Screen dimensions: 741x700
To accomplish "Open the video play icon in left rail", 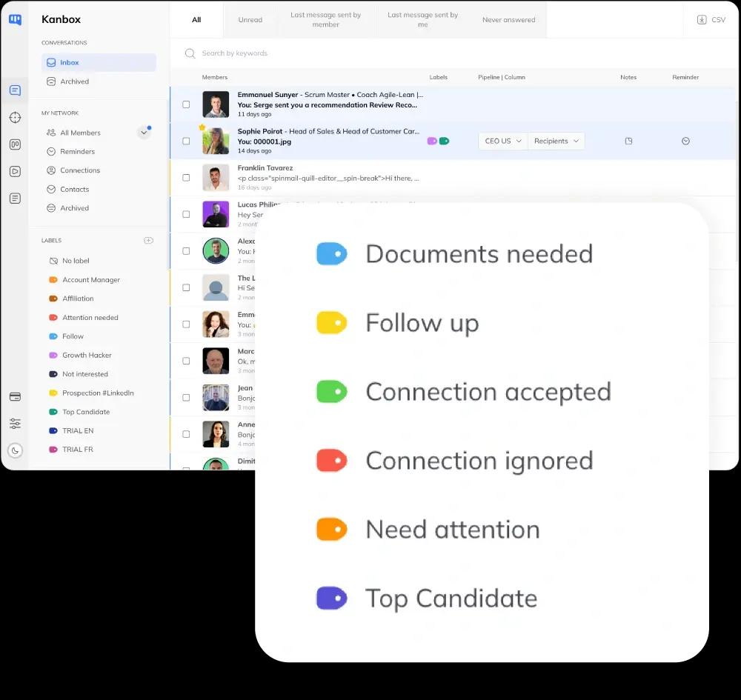I will [x=15, y=171].
